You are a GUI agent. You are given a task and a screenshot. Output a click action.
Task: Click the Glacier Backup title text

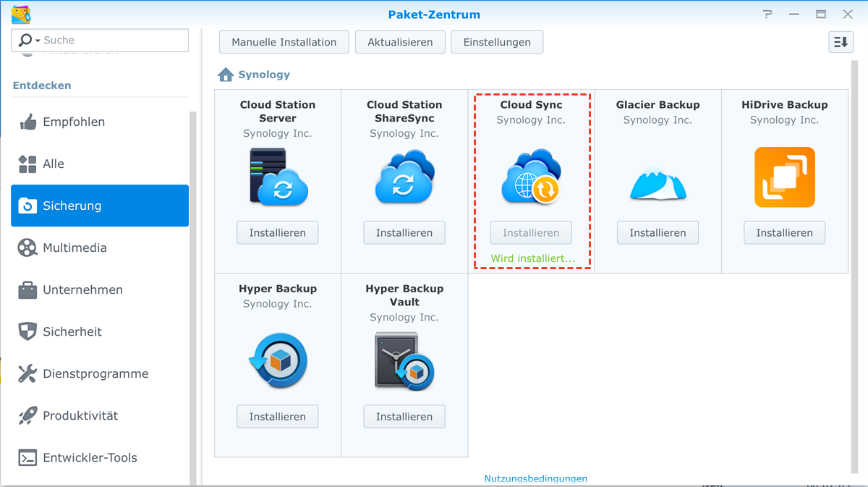658,105
